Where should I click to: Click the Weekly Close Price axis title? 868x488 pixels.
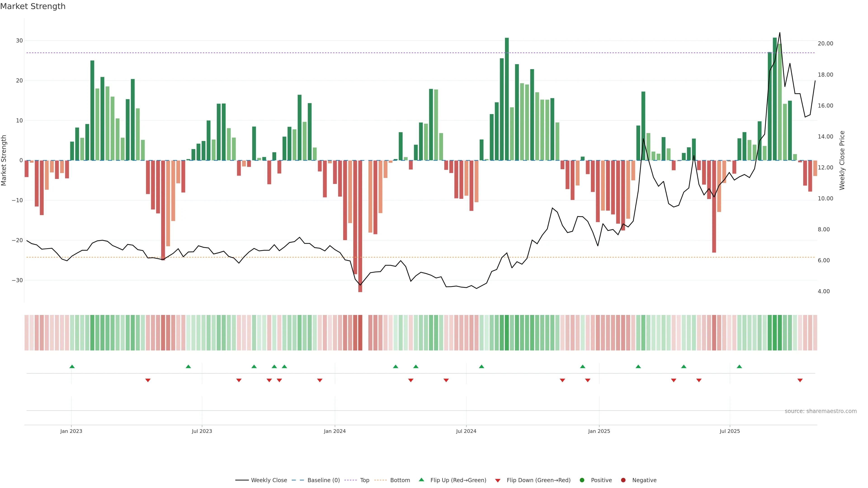pyautogui.click(x=842, y=160)
